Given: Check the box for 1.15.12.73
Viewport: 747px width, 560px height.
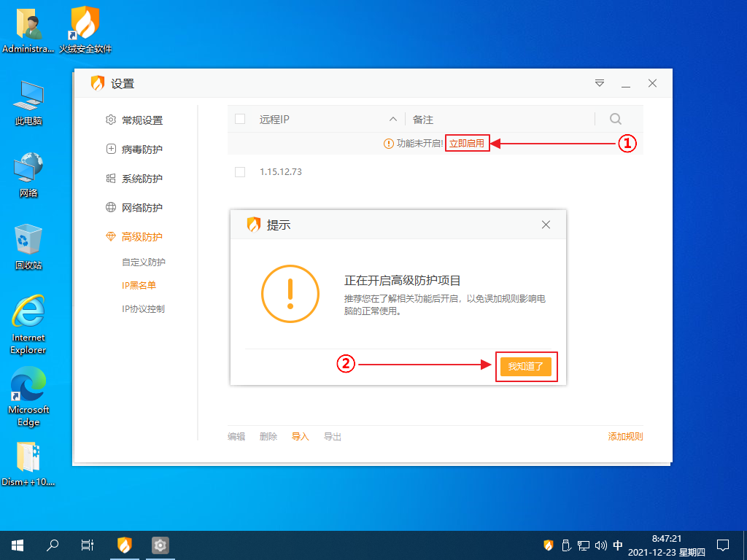Looking at the screenshot, I should (240, 172).
